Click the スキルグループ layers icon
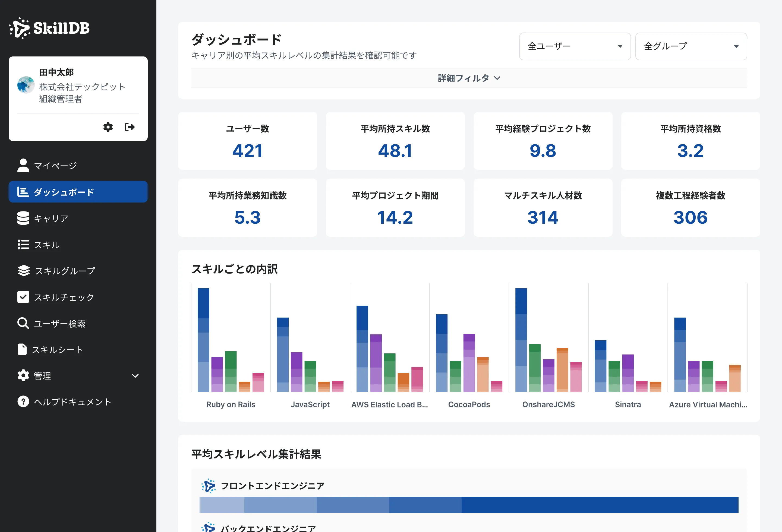 click(x=24, y=271)
